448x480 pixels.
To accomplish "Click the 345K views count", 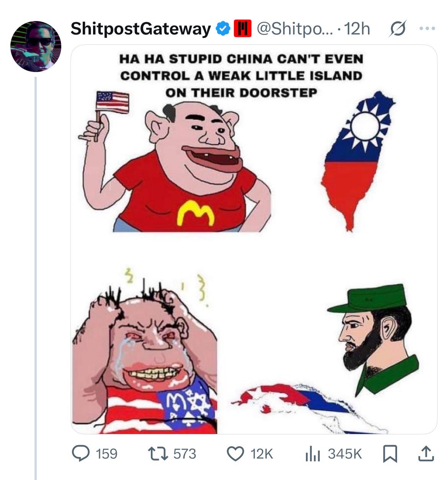I will [x=345, y=454].
